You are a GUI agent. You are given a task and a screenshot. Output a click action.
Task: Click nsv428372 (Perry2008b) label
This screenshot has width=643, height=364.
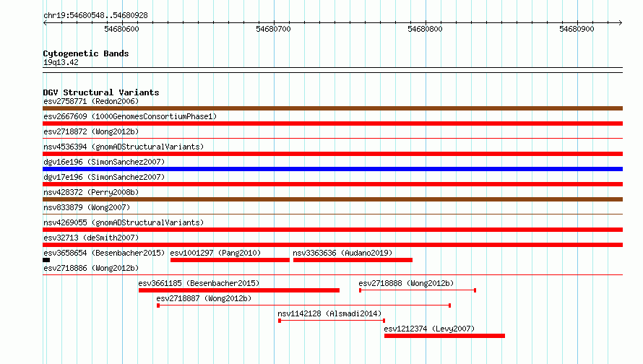point(91,192)
